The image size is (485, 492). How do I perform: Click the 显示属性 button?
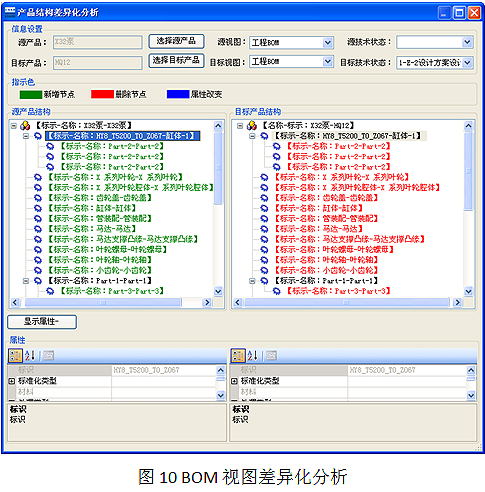(42, 322)
